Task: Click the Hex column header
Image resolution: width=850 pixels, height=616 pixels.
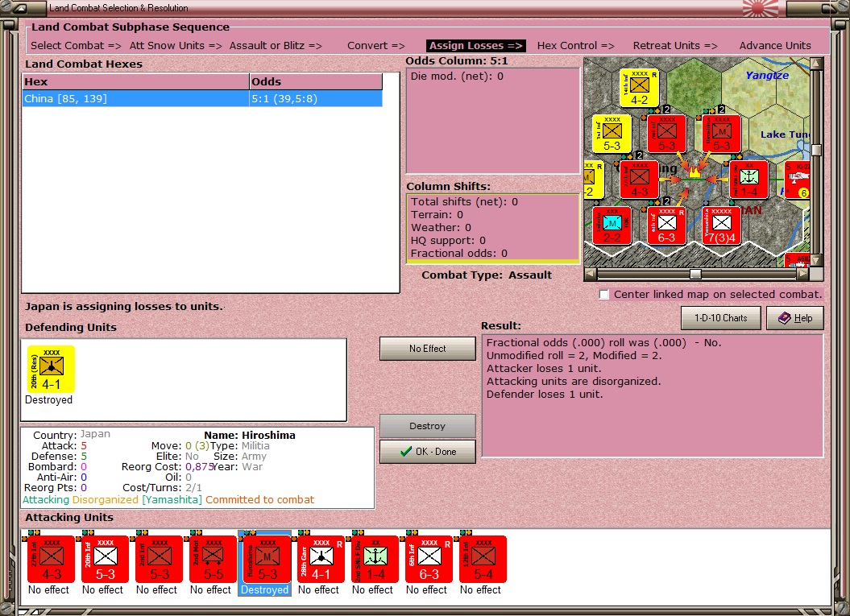Action: point(136,82)
